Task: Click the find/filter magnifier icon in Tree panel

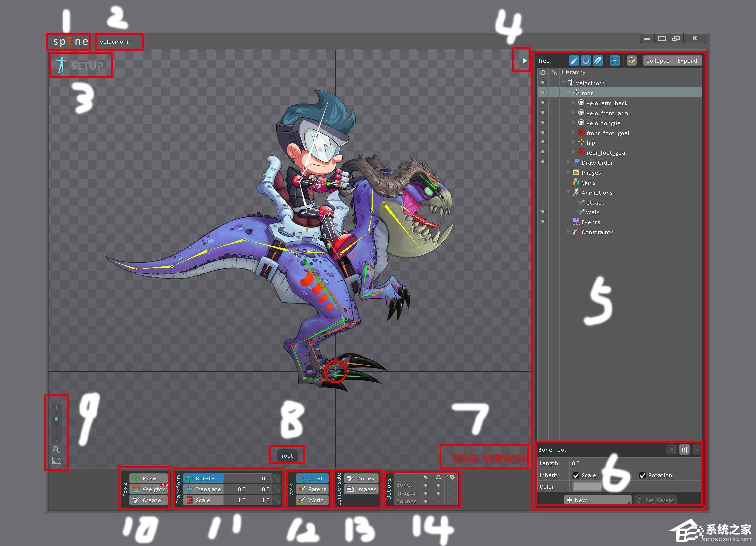Action: click(631, 61)
